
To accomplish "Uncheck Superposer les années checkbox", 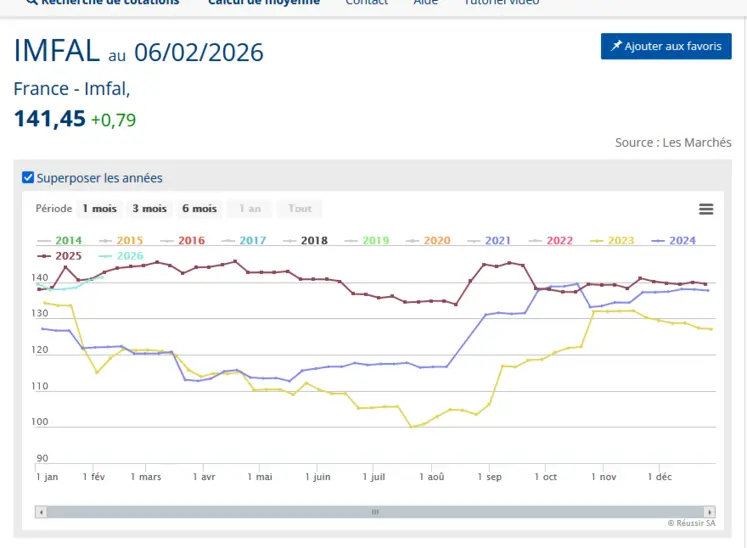I will click(x=28, y=178).
